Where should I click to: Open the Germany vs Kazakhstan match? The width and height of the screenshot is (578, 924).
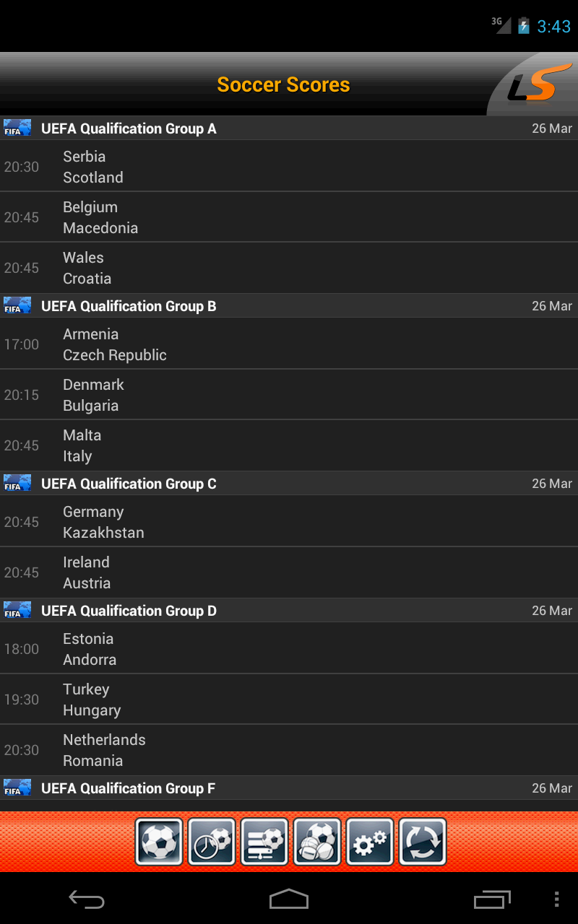289,521
